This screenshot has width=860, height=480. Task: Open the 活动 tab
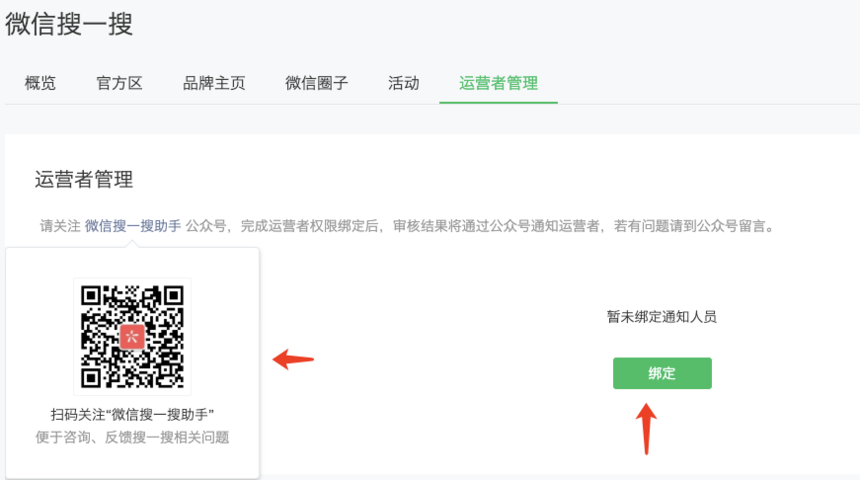coord(404,83)
